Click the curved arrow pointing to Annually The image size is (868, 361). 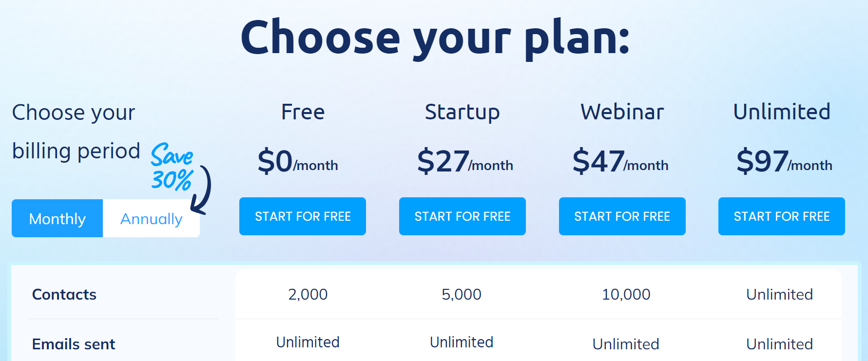(201, 190)
